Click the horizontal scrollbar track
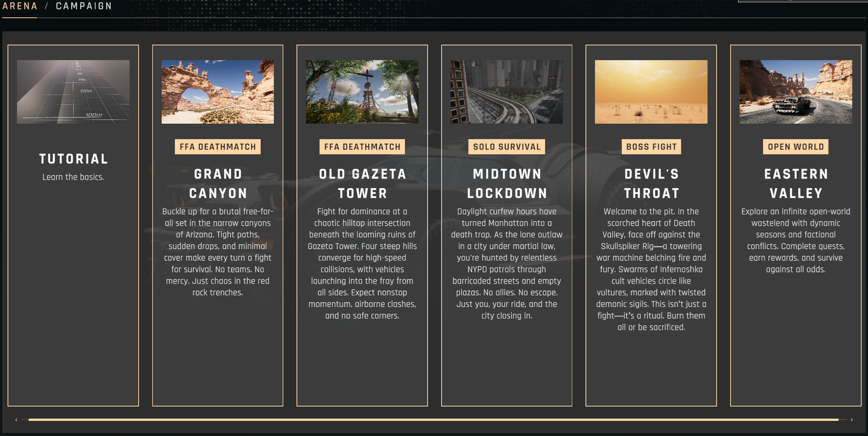 [433, 420]
